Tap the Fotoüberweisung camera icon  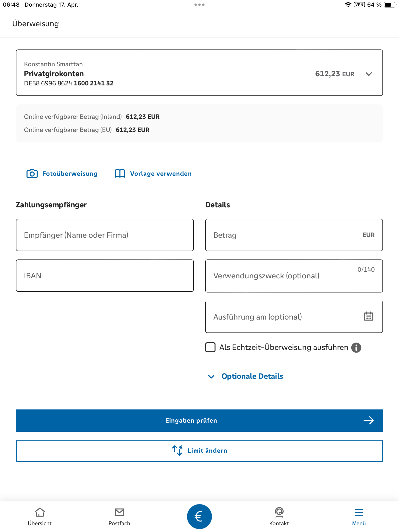tap(32, 173)
